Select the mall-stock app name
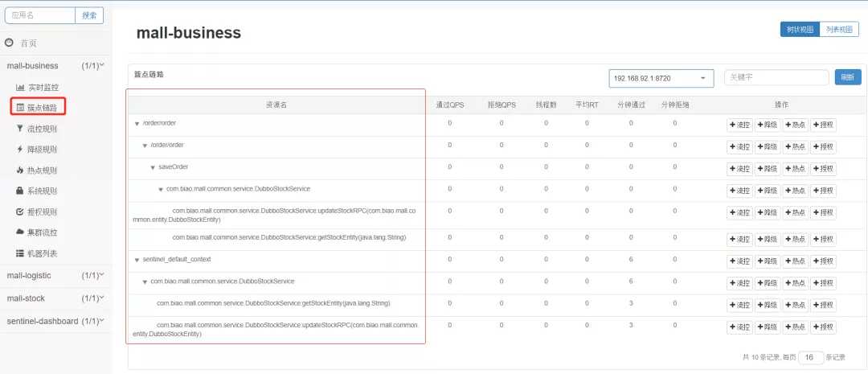 26,298
